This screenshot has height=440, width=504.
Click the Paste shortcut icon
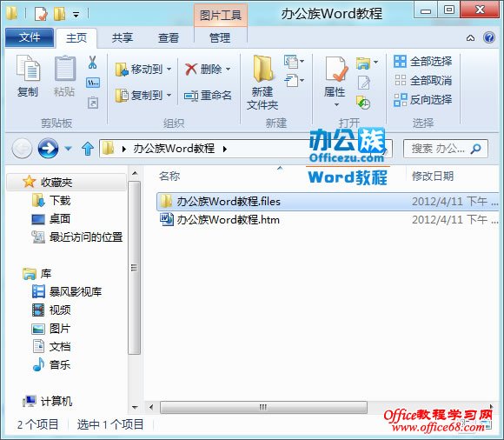(x=93, y=103)
